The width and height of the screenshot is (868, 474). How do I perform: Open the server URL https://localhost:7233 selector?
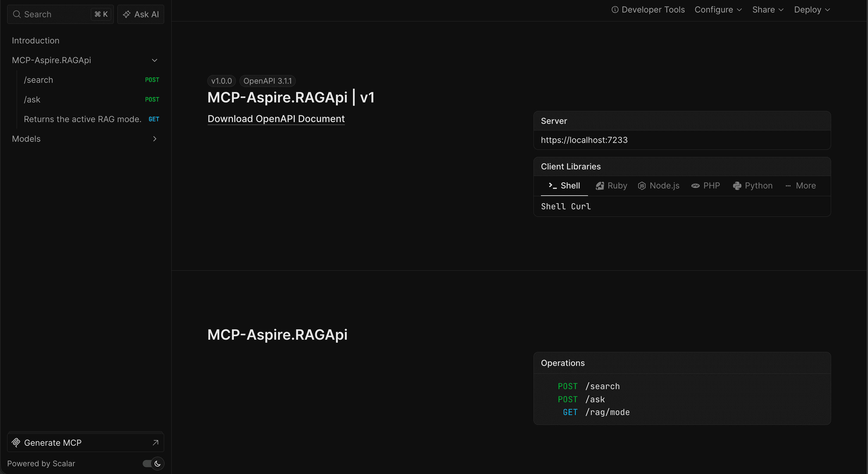pos(682,140)
